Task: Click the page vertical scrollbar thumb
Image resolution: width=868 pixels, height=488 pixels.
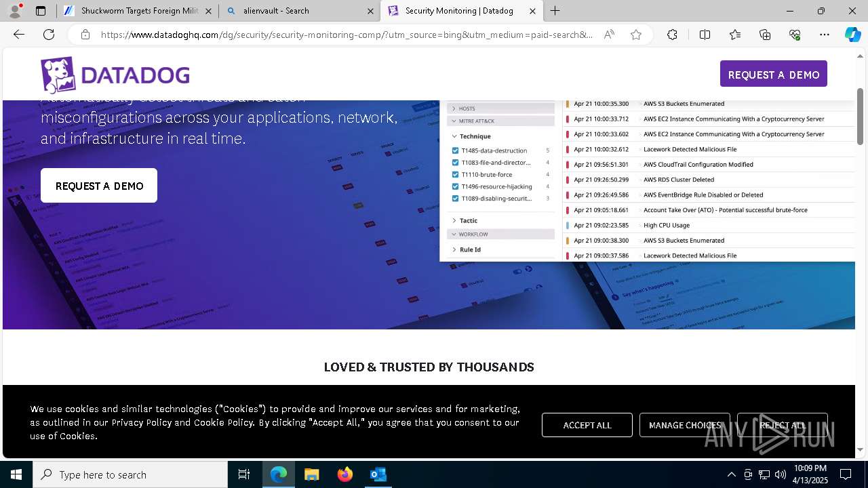Action: [861, 117]
